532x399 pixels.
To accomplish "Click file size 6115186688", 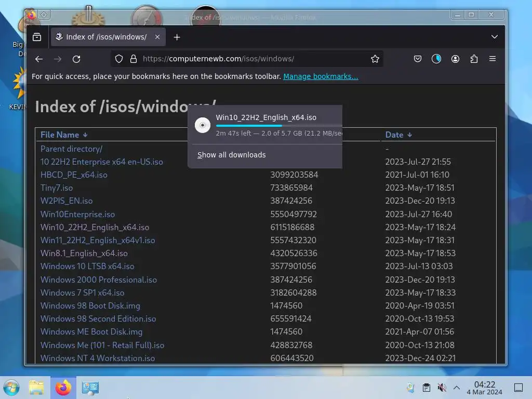I will click(x=292, y=228).
